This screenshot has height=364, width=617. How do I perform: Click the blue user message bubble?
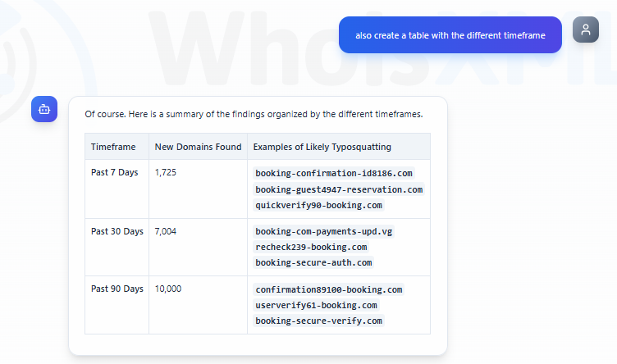click(450, 35)
